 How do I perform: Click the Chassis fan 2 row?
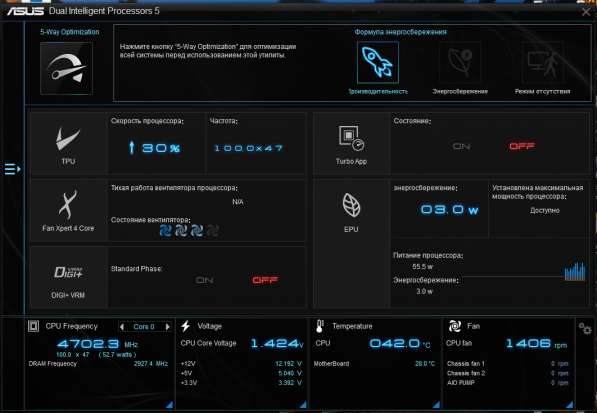tap(508, 373)
